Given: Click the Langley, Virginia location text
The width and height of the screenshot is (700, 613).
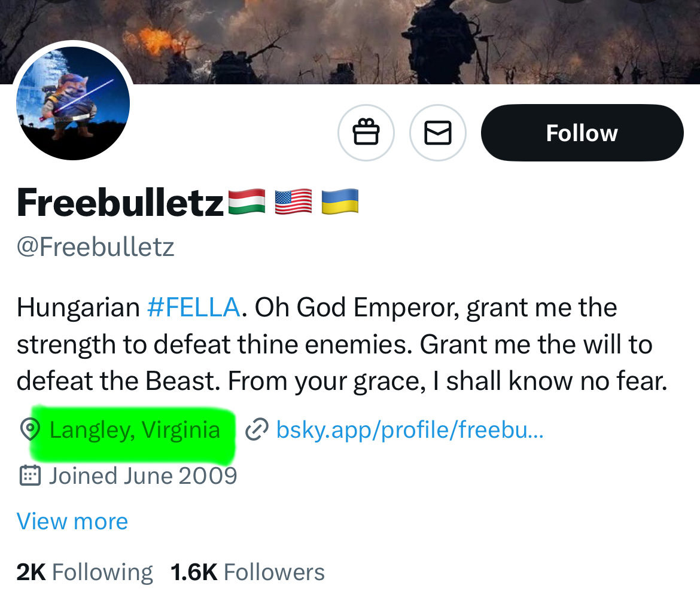Looking at the screenshot, I should (135, 429).
